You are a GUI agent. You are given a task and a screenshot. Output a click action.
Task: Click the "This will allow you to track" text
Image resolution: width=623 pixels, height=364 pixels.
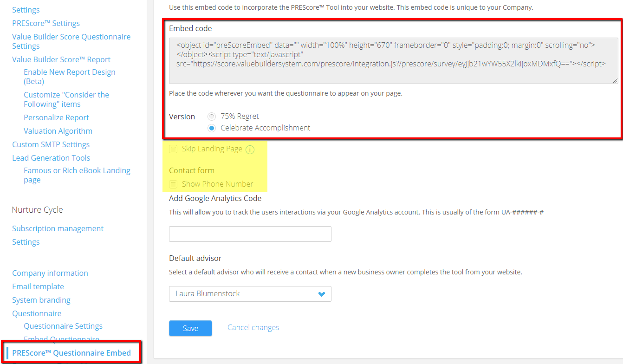point(356,212)
